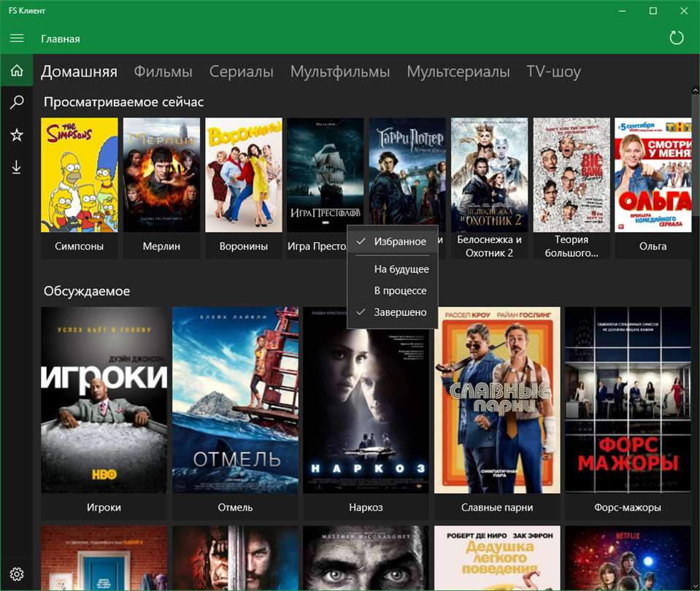Screen dimensions: 700x591
Task: Open favorites via sidebar star icon
Action: [17, 134]
